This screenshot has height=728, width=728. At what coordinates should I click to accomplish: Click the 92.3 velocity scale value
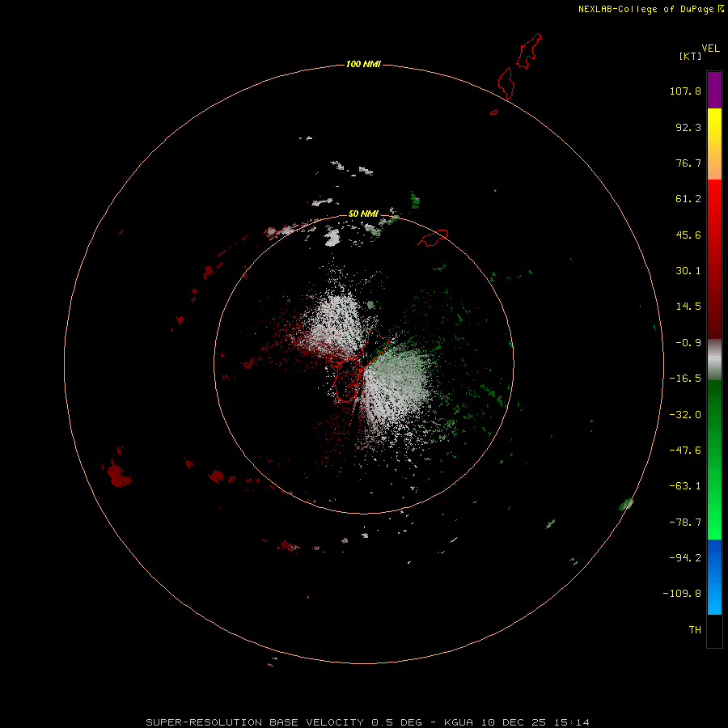(688, 127)
